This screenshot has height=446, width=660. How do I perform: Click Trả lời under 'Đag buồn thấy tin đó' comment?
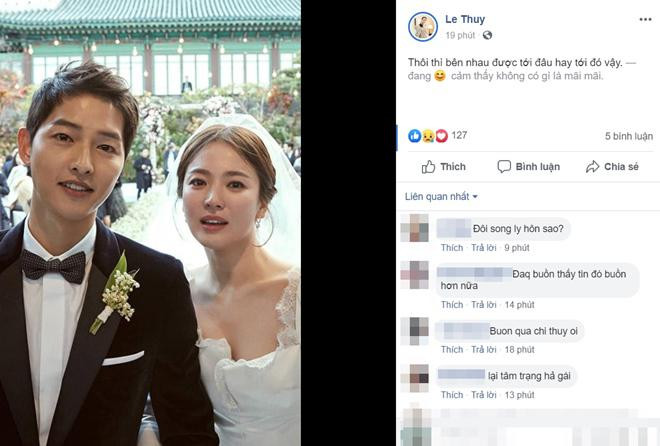pos(484,305)
